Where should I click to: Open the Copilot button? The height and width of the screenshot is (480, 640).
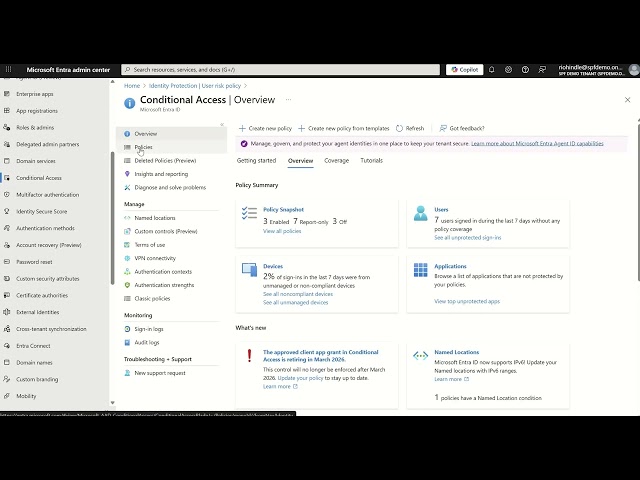[464, 70]
